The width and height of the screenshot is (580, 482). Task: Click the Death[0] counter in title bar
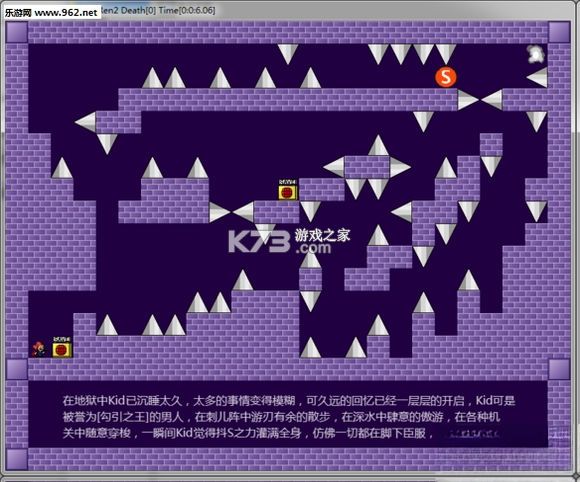point(138,10)
